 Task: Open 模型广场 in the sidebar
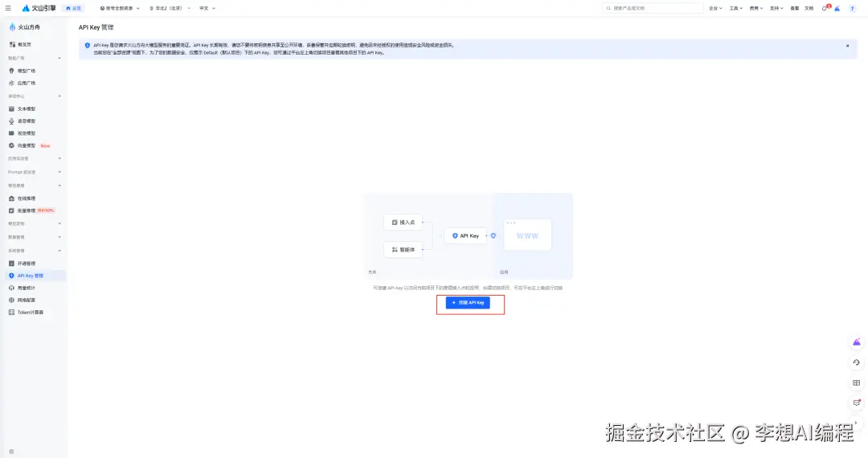coord(23,71)
